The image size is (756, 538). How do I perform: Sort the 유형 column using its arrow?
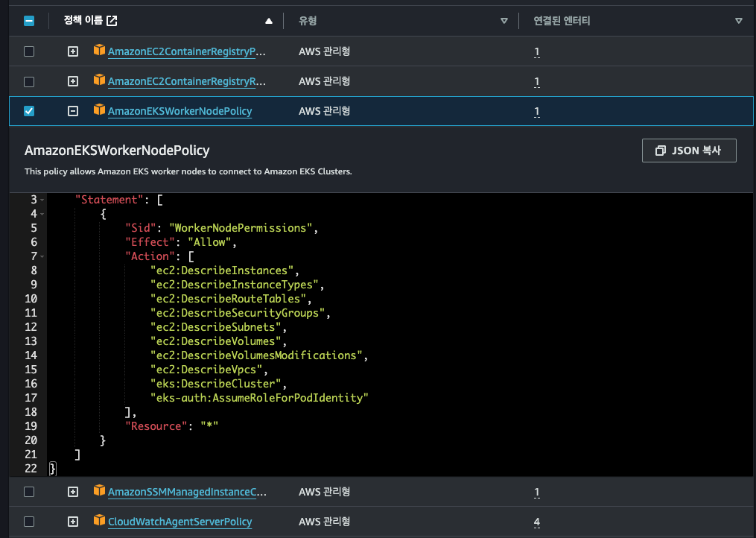504,21
